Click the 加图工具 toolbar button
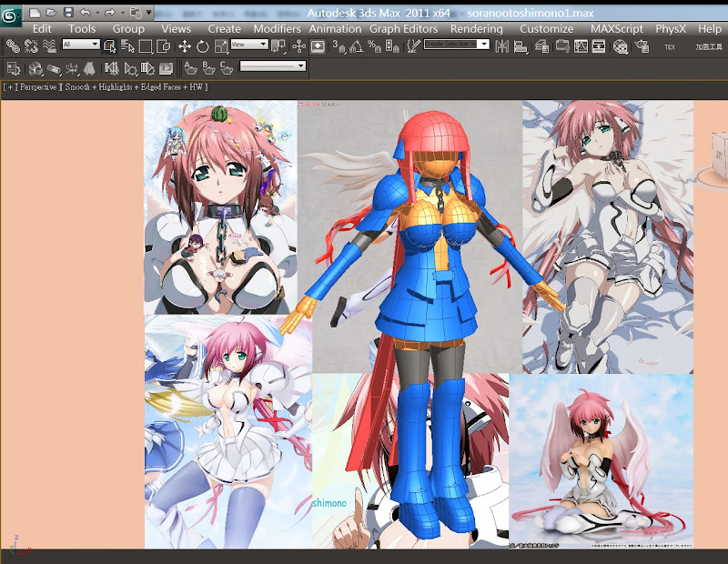 [709, 47]
